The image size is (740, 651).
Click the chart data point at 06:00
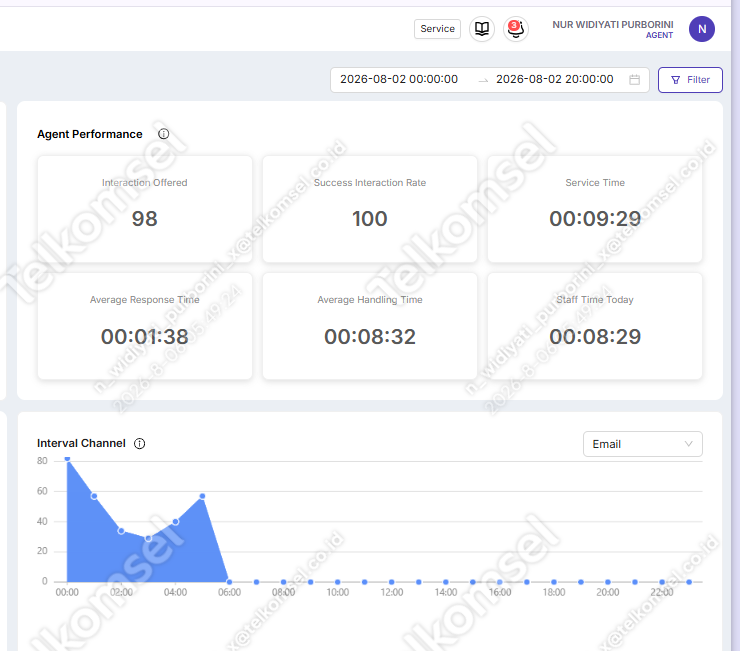pyautogui.click(x=229, y=582)
